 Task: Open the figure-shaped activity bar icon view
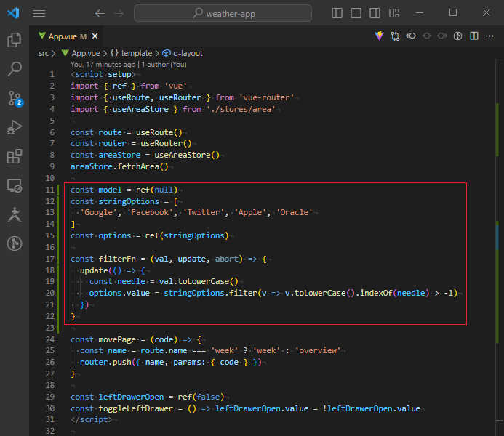14,214
